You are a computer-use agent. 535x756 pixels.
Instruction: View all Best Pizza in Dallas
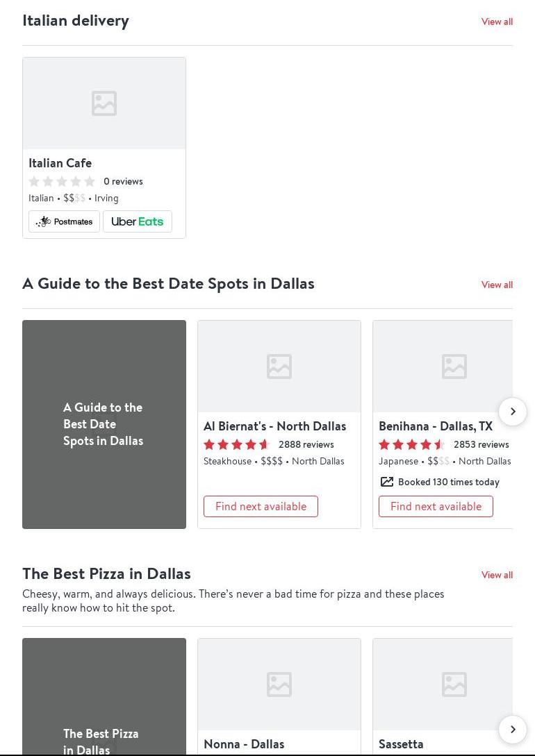(x=497, y=575)
